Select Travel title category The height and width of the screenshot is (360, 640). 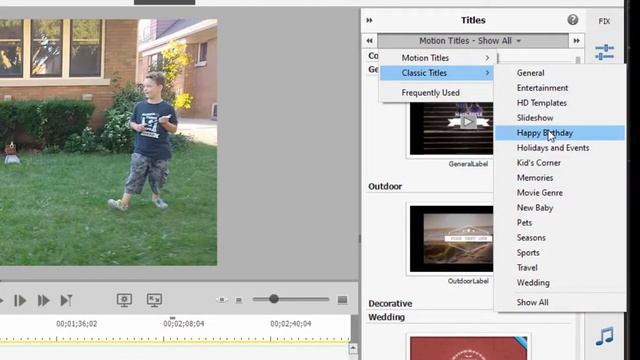pyautogui.click(x=560, y=268)
